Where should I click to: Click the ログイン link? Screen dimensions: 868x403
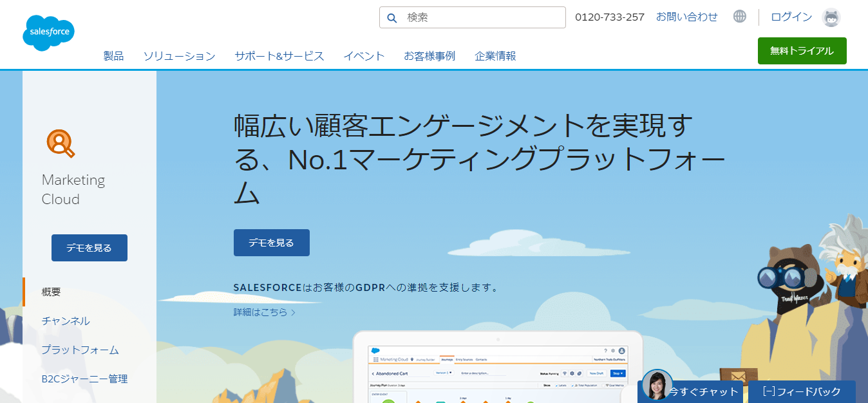point(791,17)
